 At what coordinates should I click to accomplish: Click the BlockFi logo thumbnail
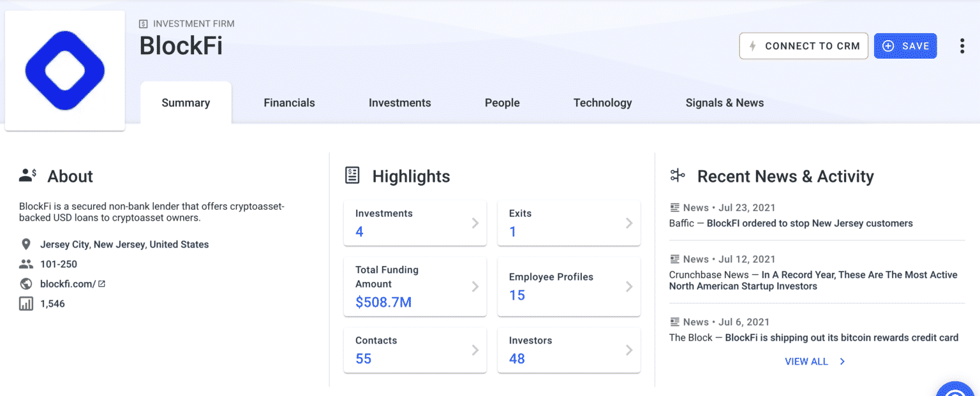tap(64, 70)
